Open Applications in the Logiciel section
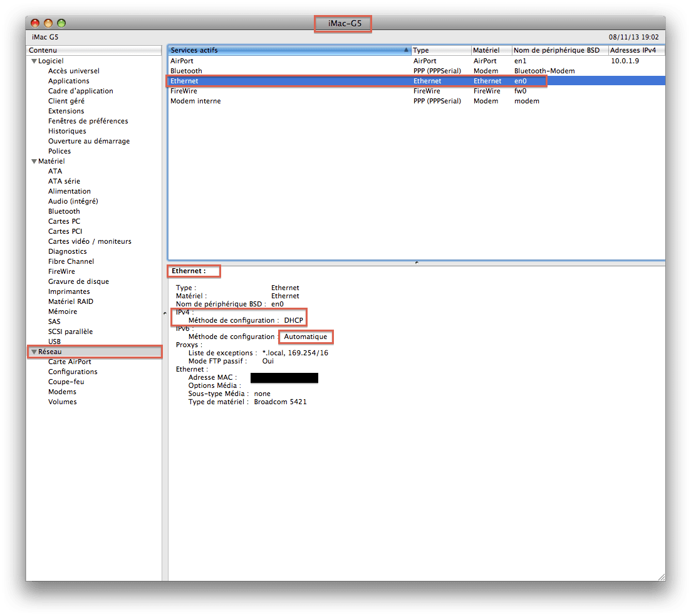 tap(69, 81)
